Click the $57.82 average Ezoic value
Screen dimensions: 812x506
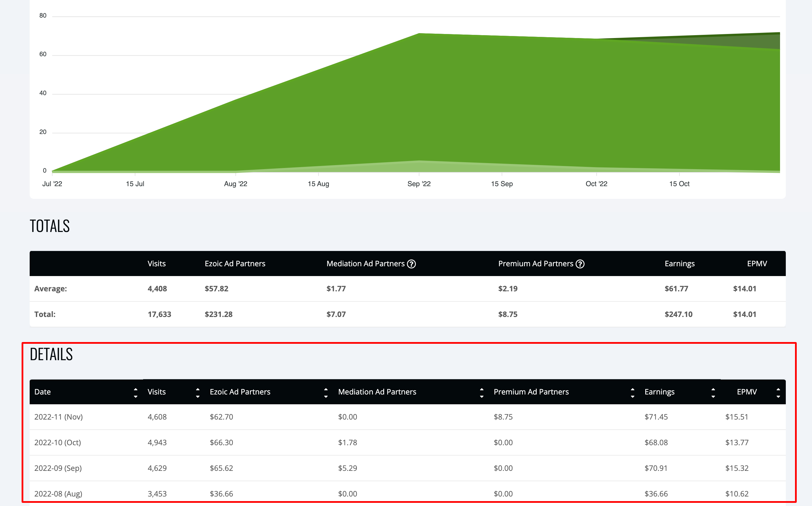[x=216, y=289]
